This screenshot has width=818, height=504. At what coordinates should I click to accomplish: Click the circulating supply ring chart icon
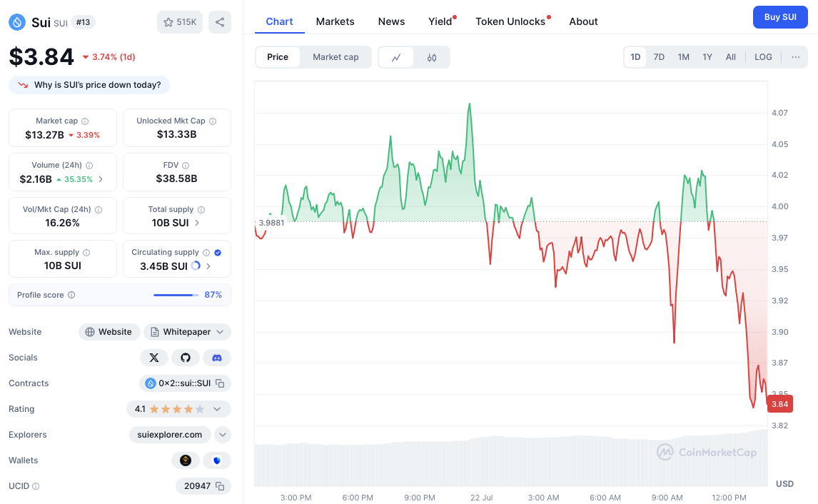196,266
